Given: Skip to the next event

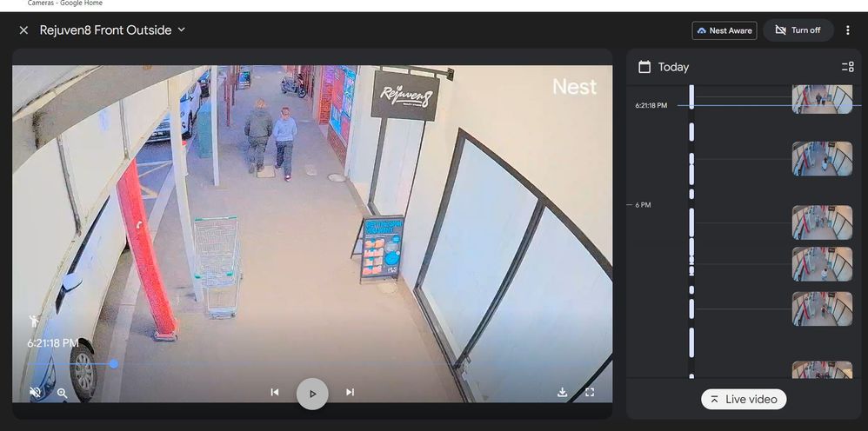Looking at the screenshot, I should (350, 393).
